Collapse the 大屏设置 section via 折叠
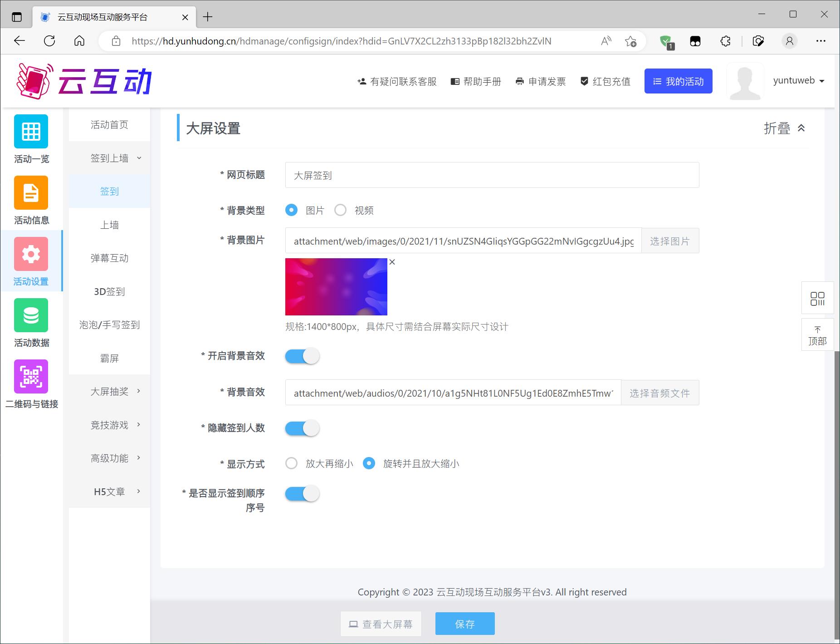Screen dimensions: 840x644 coord(784,128)
